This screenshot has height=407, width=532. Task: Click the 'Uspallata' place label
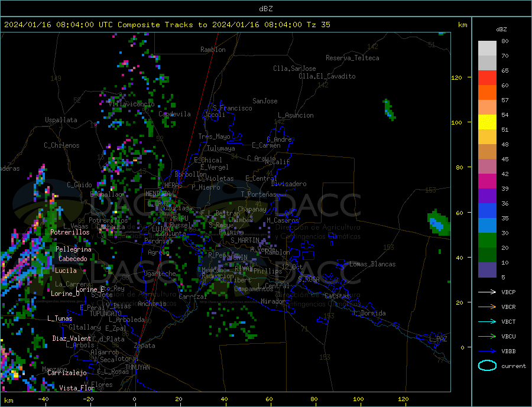coord(61,120)
